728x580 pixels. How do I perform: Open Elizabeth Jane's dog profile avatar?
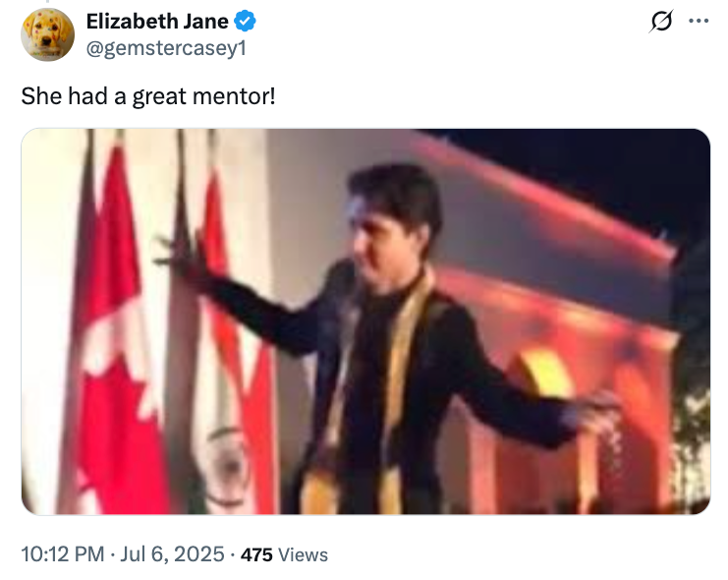[x=47, y=34]
